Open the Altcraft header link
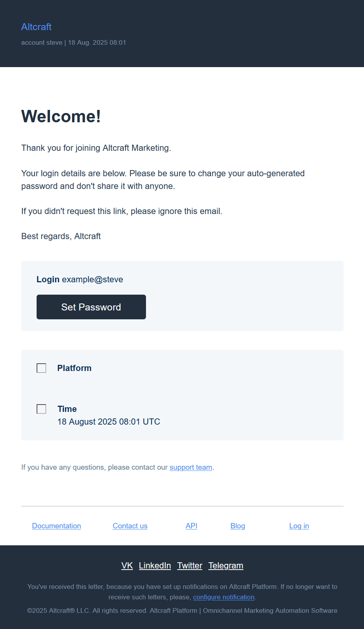This screenshot has width=364, height=629. pos(36,27)
